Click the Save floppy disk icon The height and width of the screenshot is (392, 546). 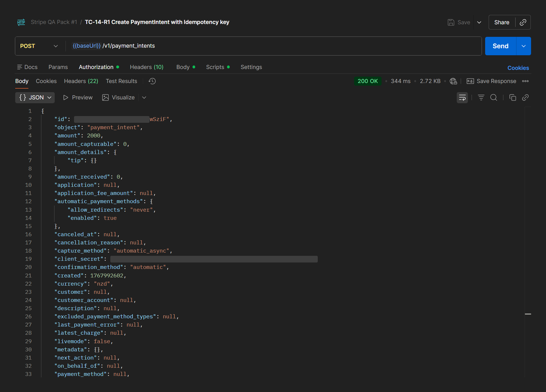click(451, 22)
